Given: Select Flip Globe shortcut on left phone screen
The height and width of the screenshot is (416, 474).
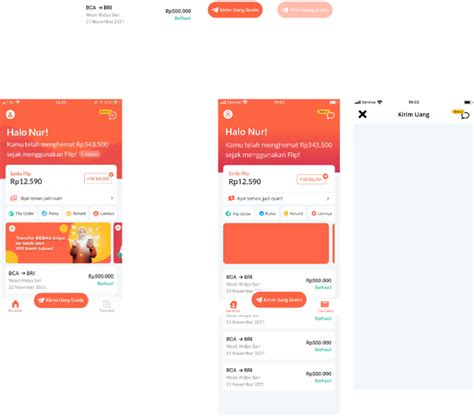Looking at the screenshot, I should coord(21,213).
